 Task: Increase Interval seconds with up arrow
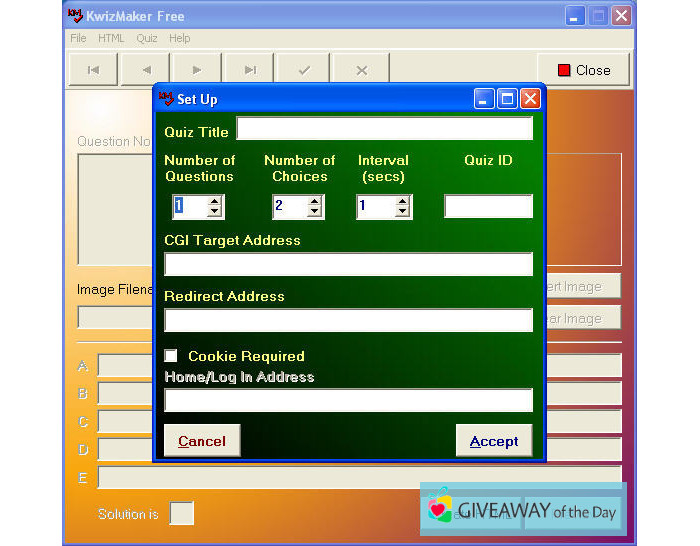coord(402,201)
